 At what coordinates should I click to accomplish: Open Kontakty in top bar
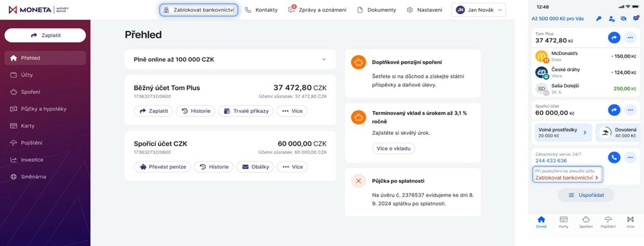(x=261, y=10)
